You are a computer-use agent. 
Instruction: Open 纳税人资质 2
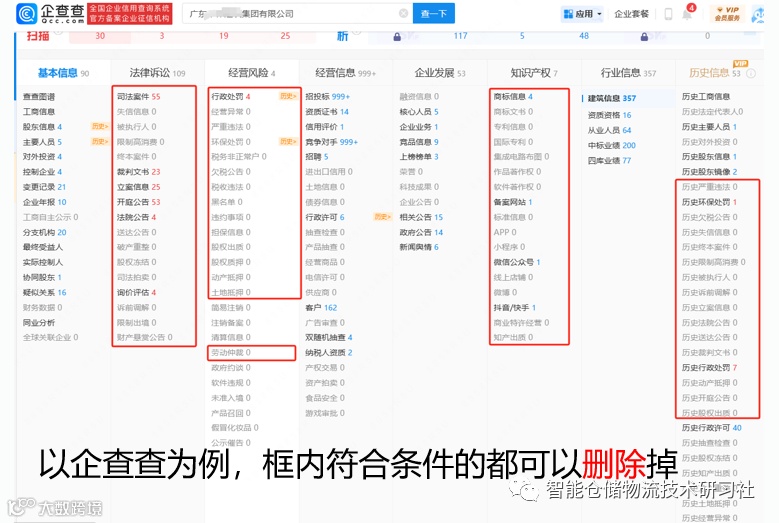(329, 353)
